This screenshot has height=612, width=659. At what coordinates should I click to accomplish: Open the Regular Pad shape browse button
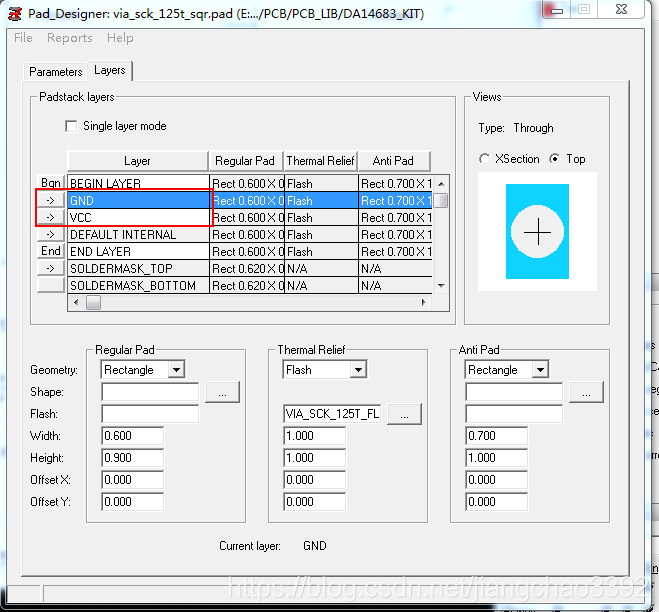pyautogui.click(x=222, y=392)
